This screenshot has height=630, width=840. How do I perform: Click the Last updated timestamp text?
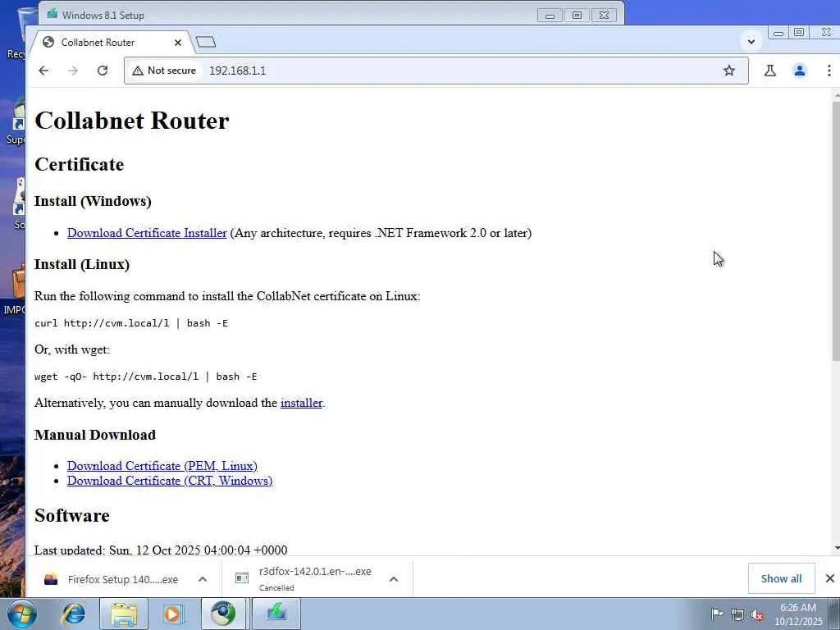(161, 550)
